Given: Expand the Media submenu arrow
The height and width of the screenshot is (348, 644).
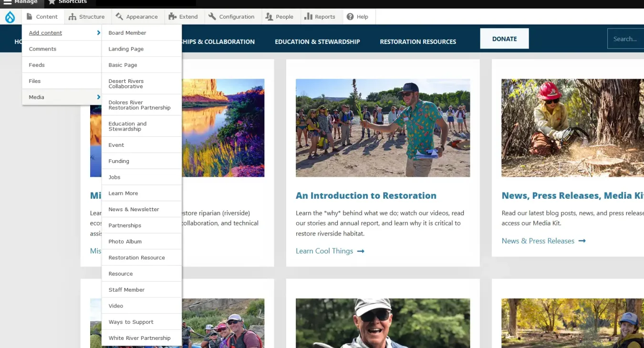Looking at the screenshot, I should tap(99, 97).
